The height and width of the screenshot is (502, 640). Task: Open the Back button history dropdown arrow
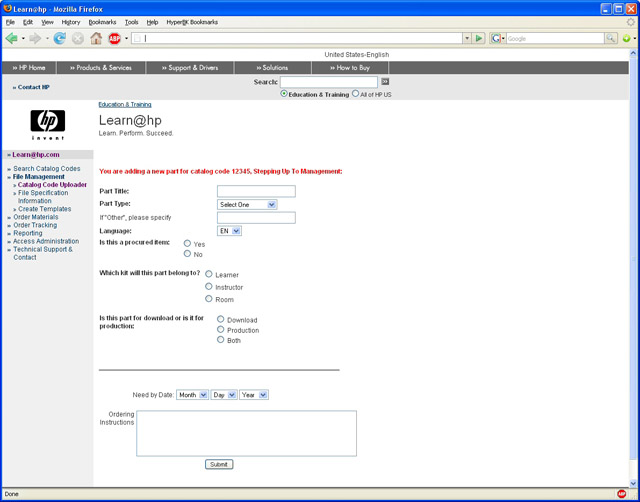point(23,38)
